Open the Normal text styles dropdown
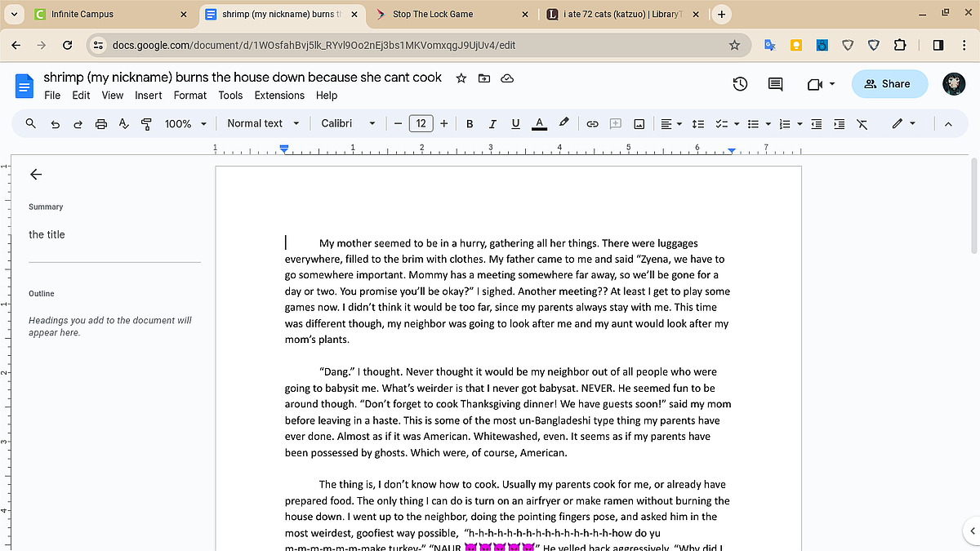Screen dimensions: 980x551 (263, 123)
